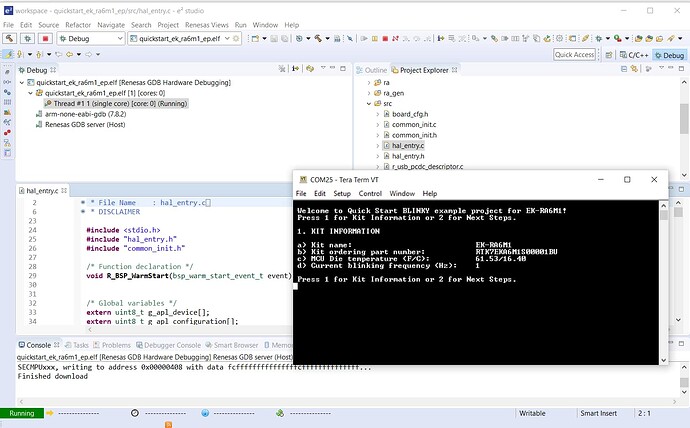Click the Debug bug icon in launch toolbar

(28, 39)
